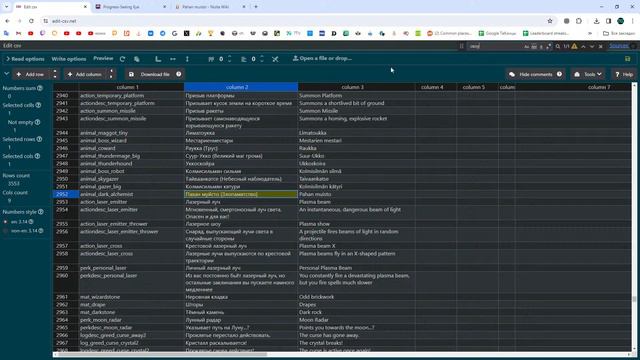
Task: Open the Sources link
Action: click(x=618, y=46)
